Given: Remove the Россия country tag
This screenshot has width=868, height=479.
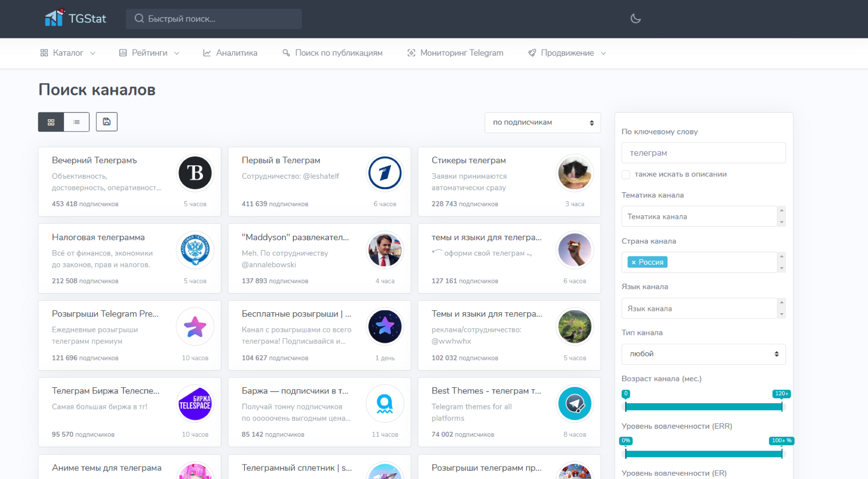Looking at the screenshot, I should tap(634, 262).
